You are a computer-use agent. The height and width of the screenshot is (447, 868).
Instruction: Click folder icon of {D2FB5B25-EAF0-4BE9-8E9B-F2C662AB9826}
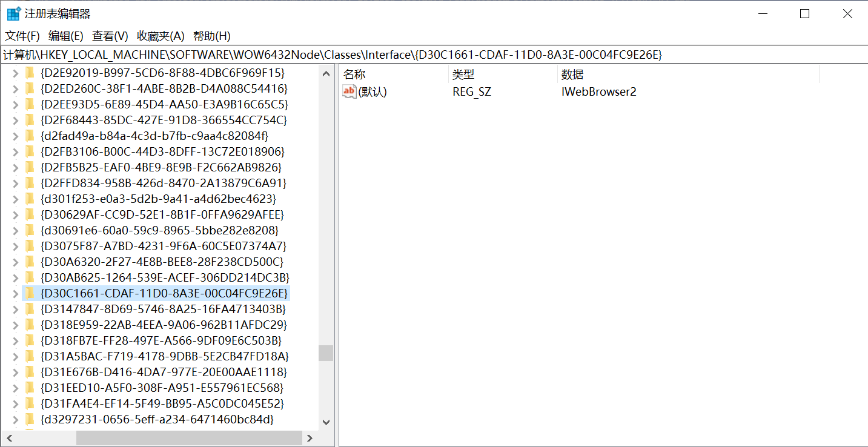click(29, 167)
